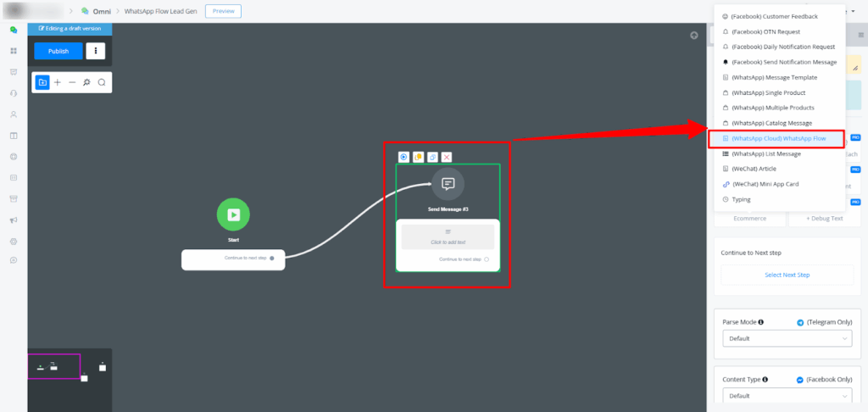Image resolution: width=868 pixels, height=412 pixels.
Task: Click the Start node green play circle
Action: tap(233, 215)
